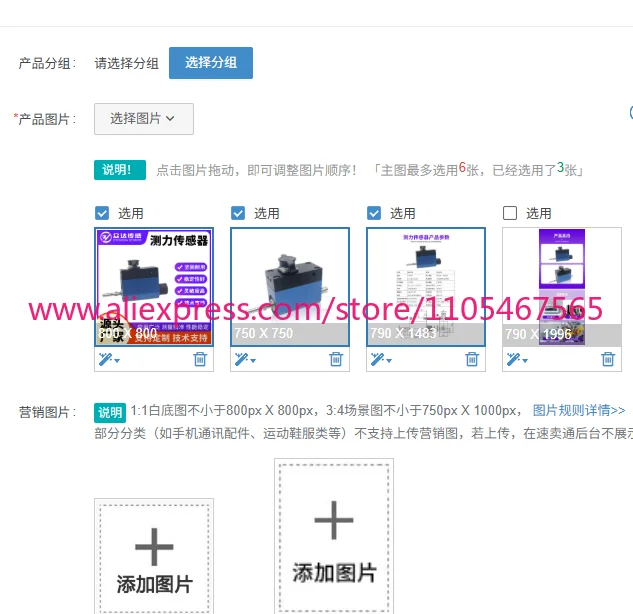This screenshot has height=614, width=633.
Task: Select the 750 X 750 product thumbnail
Action: pos(290,287)
